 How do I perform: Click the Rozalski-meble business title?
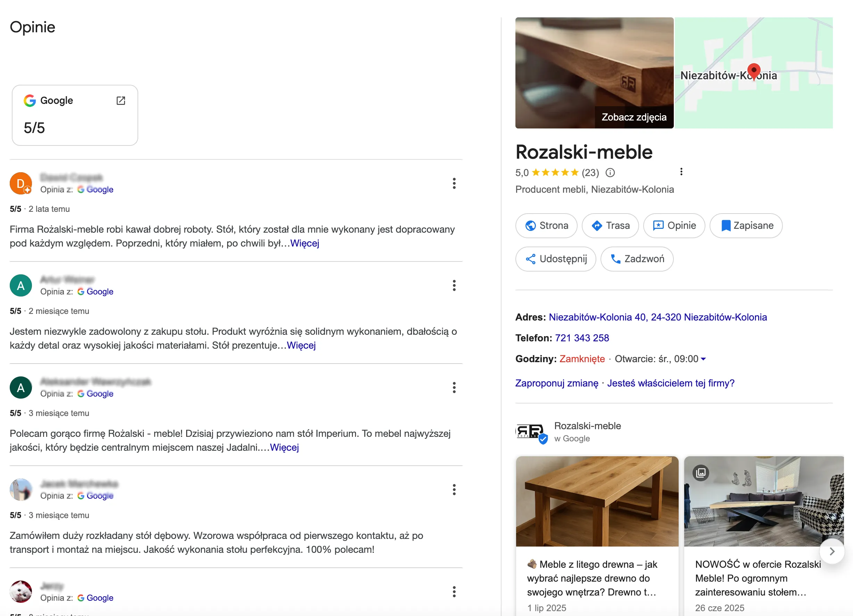584,152
